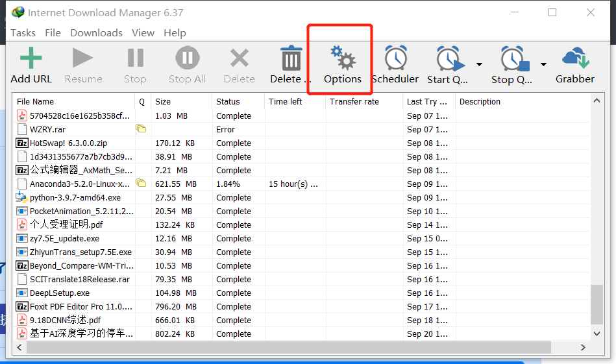The width and height of the screenshot is (616, 364).
Task: Click PDF icon of 5704528c16e1625b358cf file
Action: tap(22, 115)
